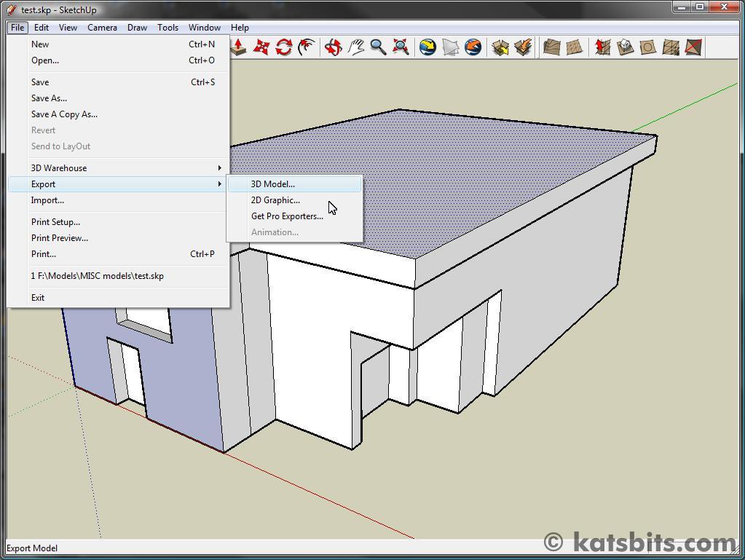The width and height of the screenshot is (745, 560).
Task: Close the SketchUp window
Action: point(724,7)
